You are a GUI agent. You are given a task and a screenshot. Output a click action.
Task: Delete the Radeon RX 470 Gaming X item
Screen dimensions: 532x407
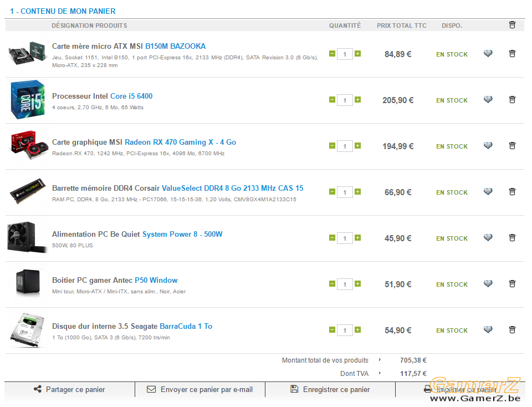click(512, 146)
